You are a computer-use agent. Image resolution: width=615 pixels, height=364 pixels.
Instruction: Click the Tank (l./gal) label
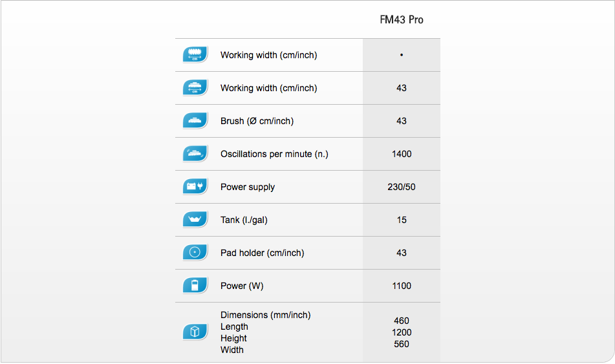coord(244,220)
